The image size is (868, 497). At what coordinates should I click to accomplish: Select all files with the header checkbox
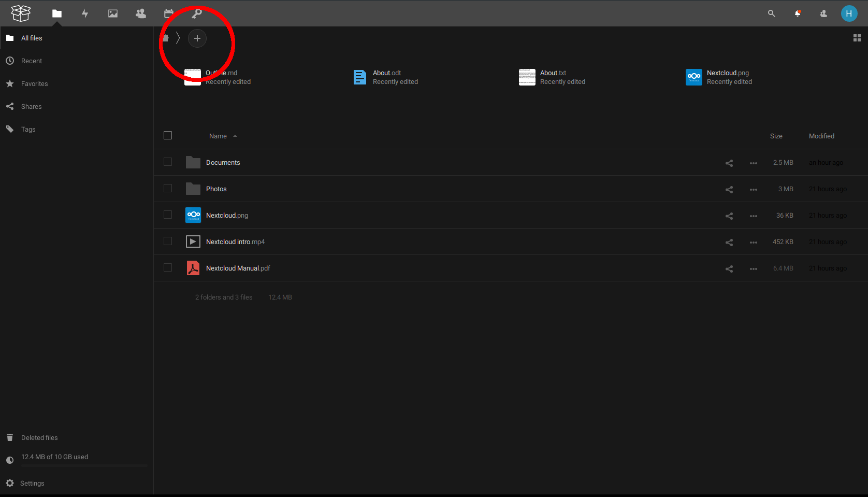pyautogui.click(x=168, y=135)
